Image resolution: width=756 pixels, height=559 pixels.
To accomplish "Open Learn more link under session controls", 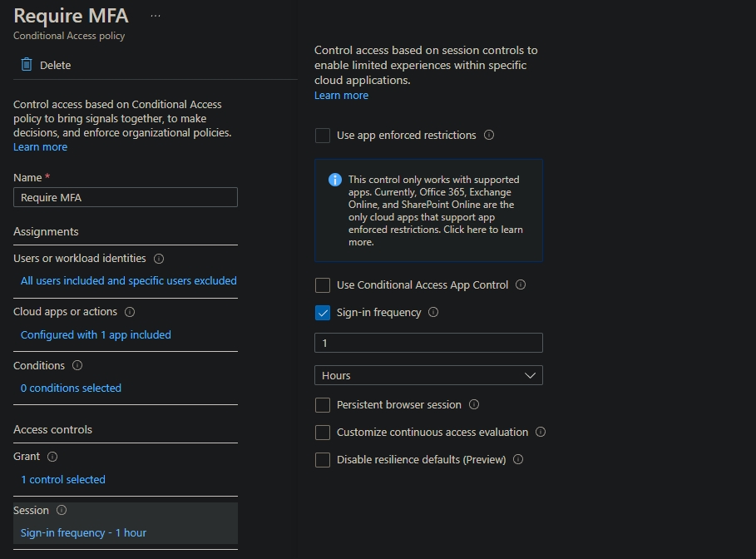I will [341, 96].
